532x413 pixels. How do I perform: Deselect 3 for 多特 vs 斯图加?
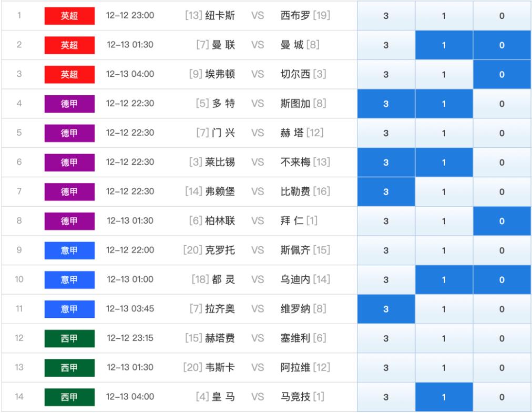[x=386, y=104]
